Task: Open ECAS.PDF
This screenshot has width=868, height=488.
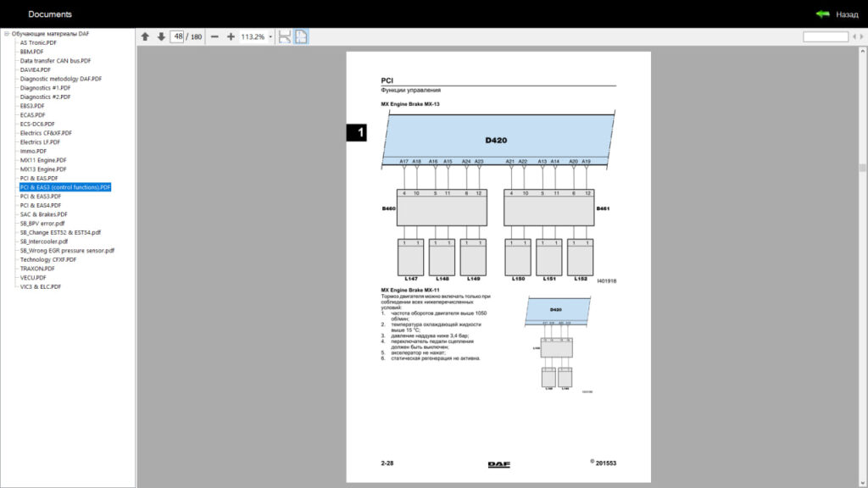Action: coord(33,115)
